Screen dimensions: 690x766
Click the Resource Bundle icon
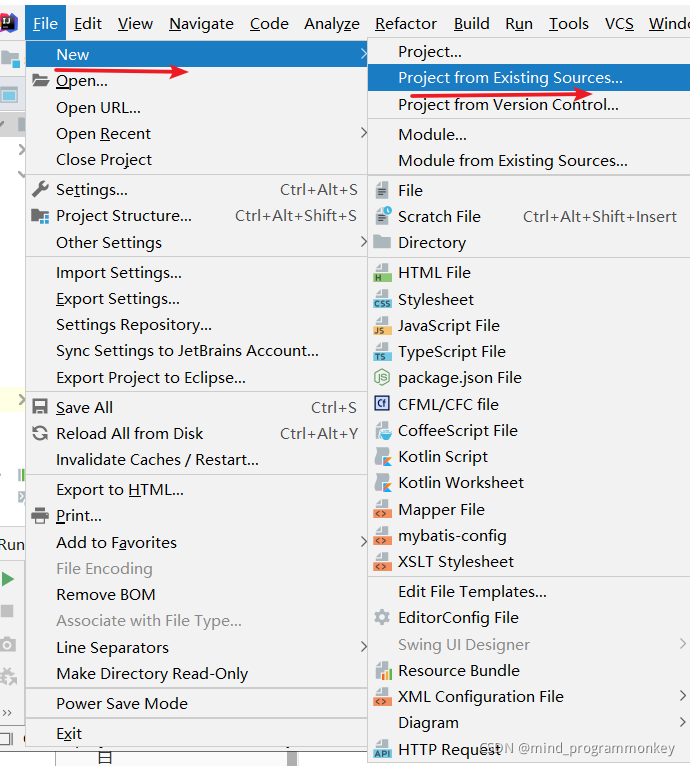(383, 670)
